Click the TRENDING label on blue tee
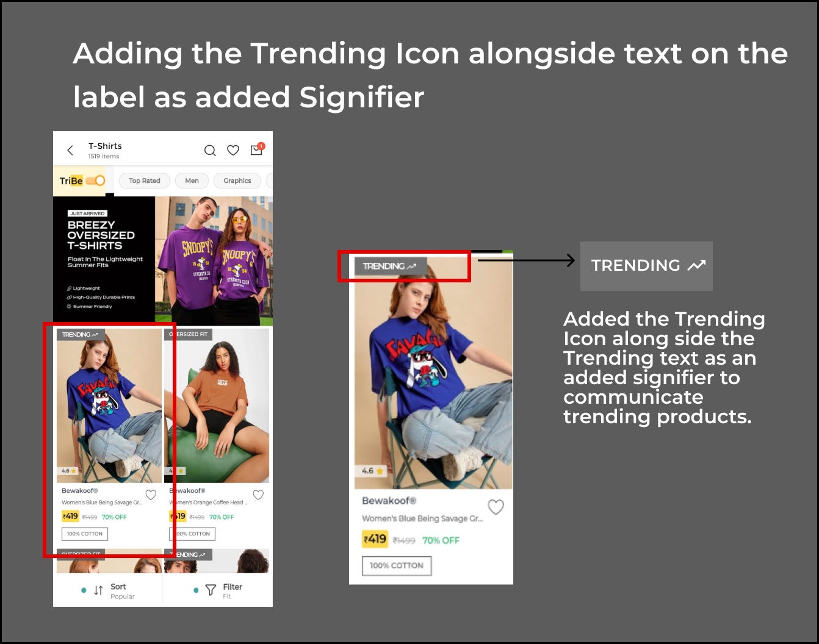 click(x=81, y=334)
